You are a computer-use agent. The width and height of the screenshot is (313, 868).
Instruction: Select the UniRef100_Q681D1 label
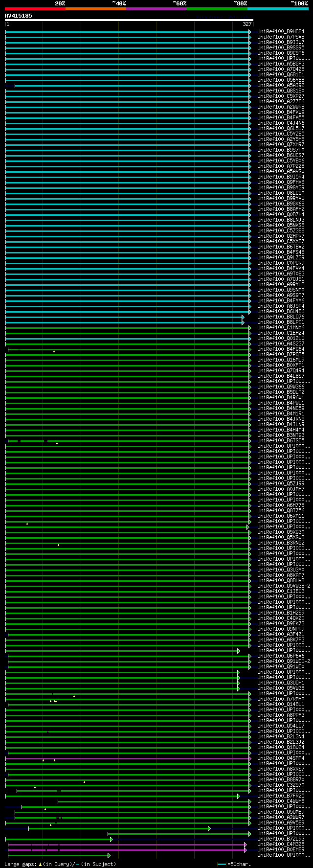click(281, 75)
